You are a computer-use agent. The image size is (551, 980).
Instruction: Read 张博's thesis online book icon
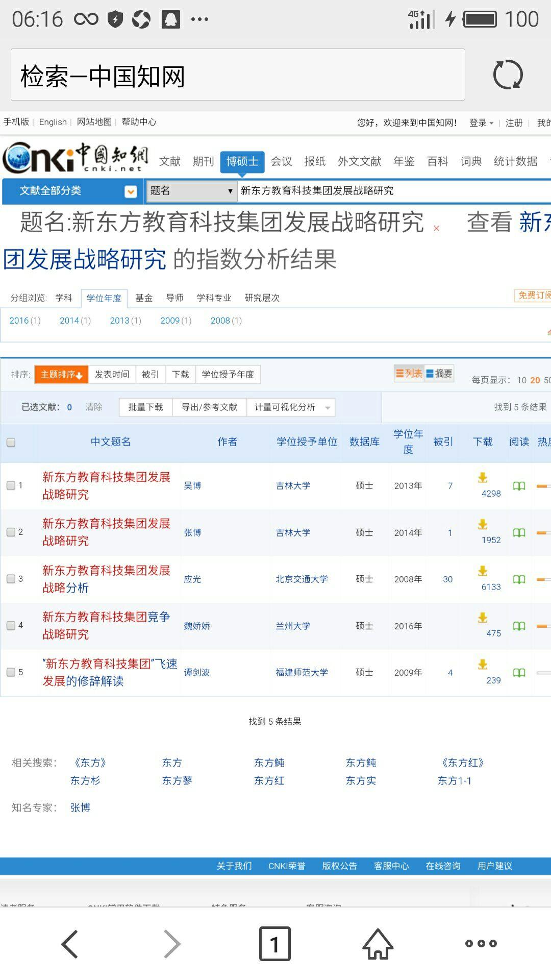pos(519,532)
